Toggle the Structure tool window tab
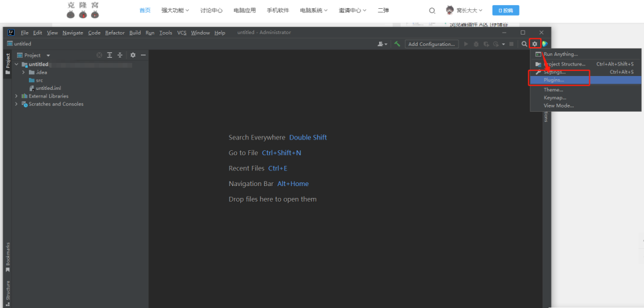The image size is (644, 308). [x=8, y=293]
